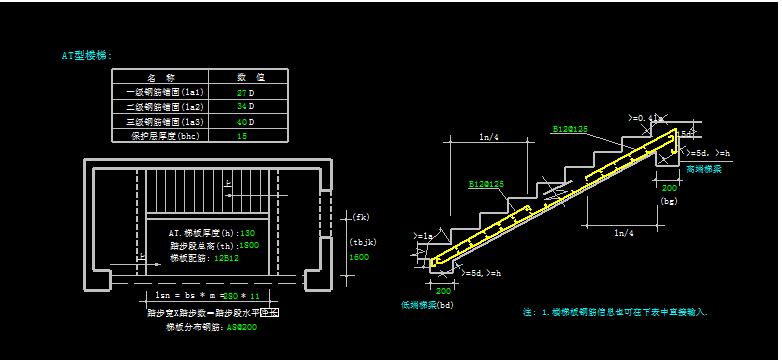Click the '三级钢筋锚固(la3)' row label
The height and width of the screenshot is (361, 782).
point(165,122)
